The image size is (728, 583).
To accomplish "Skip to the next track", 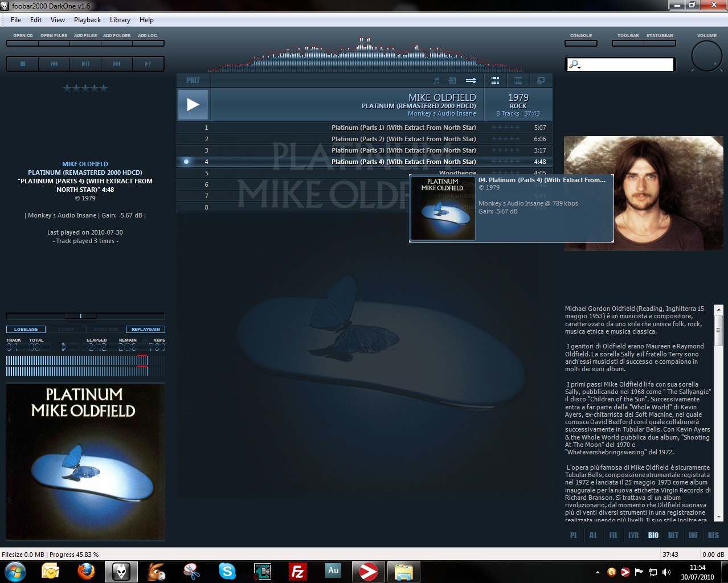I will coord(117,64).
